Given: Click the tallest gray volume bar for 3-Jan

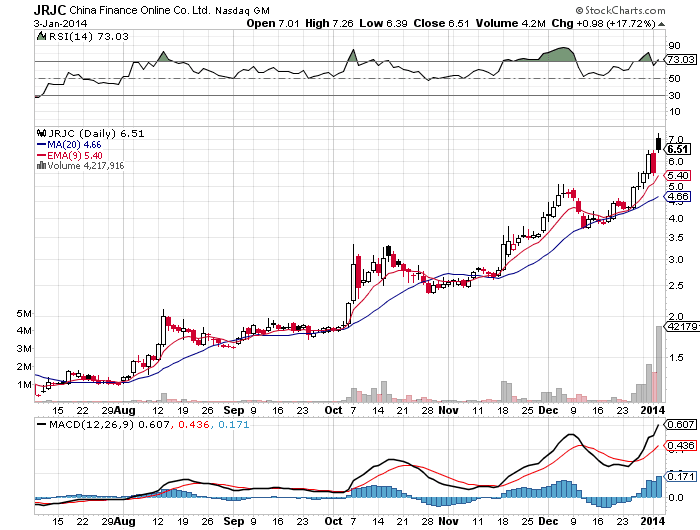Looking at the screenshot, I should coord(659,364).
